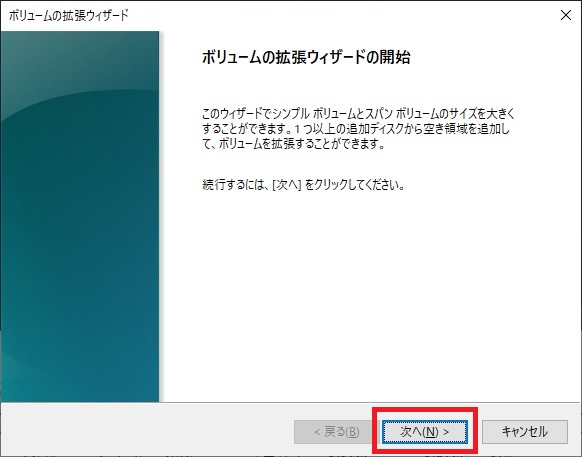Viewport: 582px width, 457px height.
Task: Click the lighter top portion of teal banner
Action: pyautogui.click(x=80, y=59)
